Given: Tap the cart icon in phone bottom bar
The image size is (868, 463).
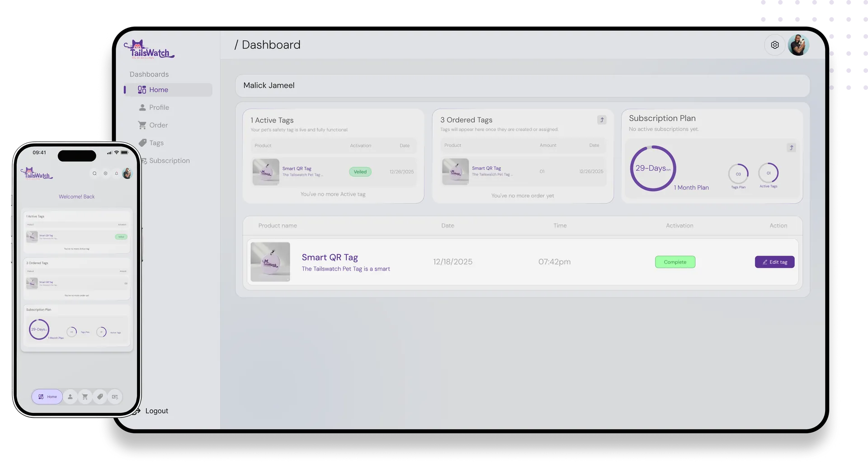Looking at the screenshot, I should [85, 397].
